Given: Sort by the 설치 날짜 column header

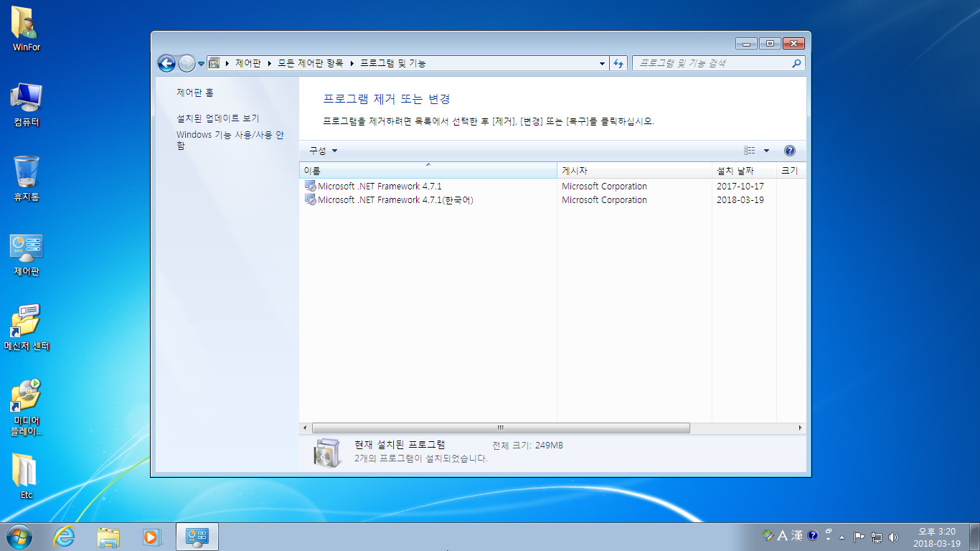Looking at the screenshot, I should 744,171.
